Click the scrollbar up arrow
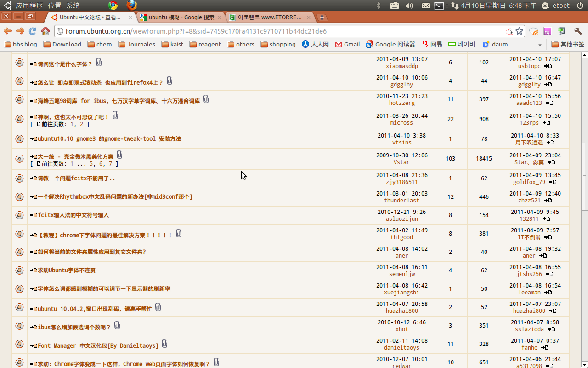 584,55
